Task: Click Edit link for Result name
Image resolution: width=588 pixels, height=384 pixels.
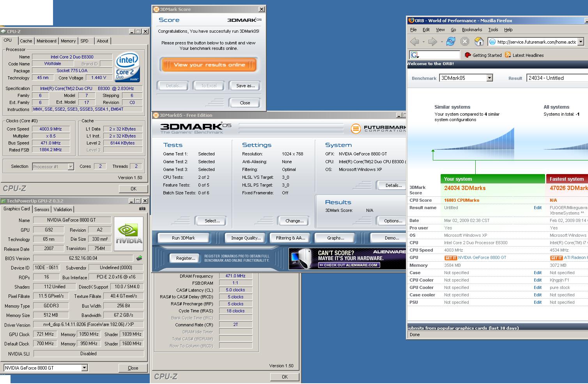Action: coord(537,208)
